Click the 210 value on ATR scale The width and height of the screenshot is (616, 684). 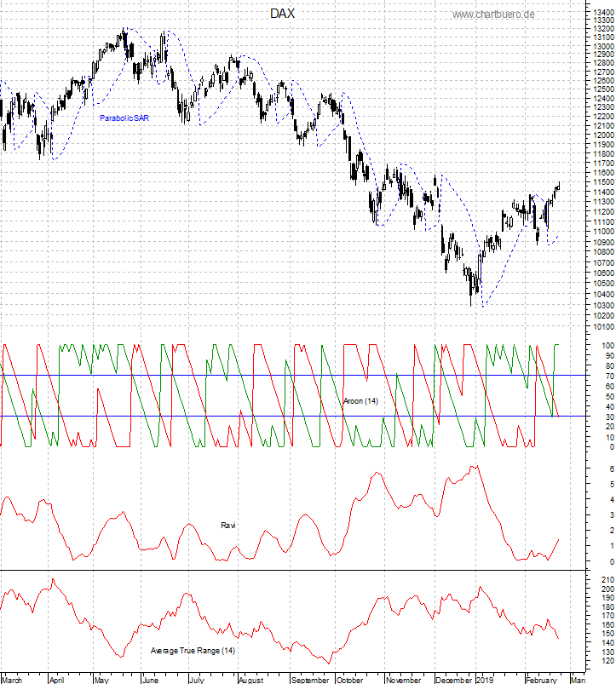(607, 580)
